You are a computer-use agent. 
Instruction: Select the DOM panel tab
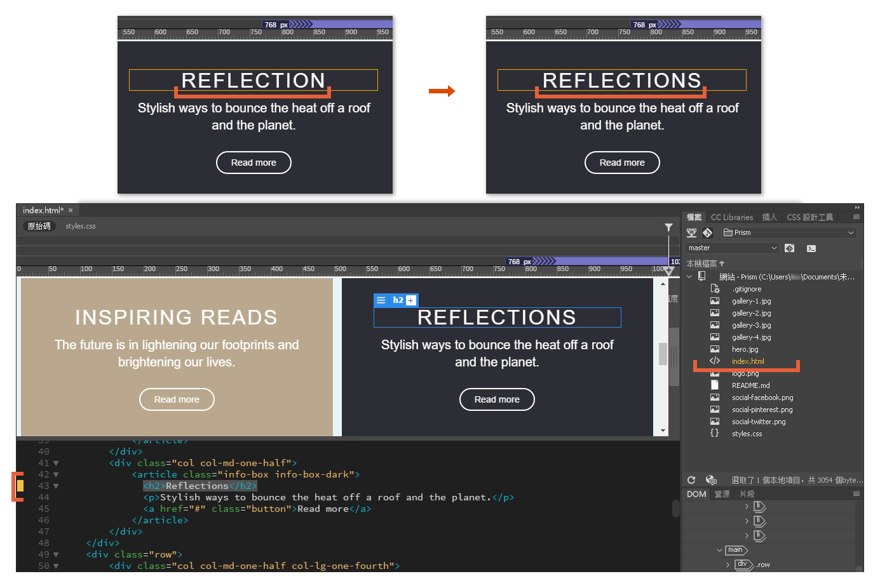point(696,494)
